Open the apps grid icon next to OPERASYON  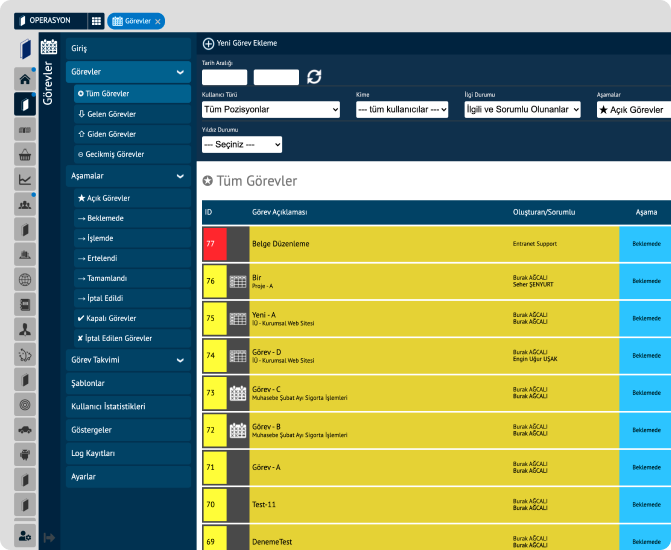tap(96, 21)
